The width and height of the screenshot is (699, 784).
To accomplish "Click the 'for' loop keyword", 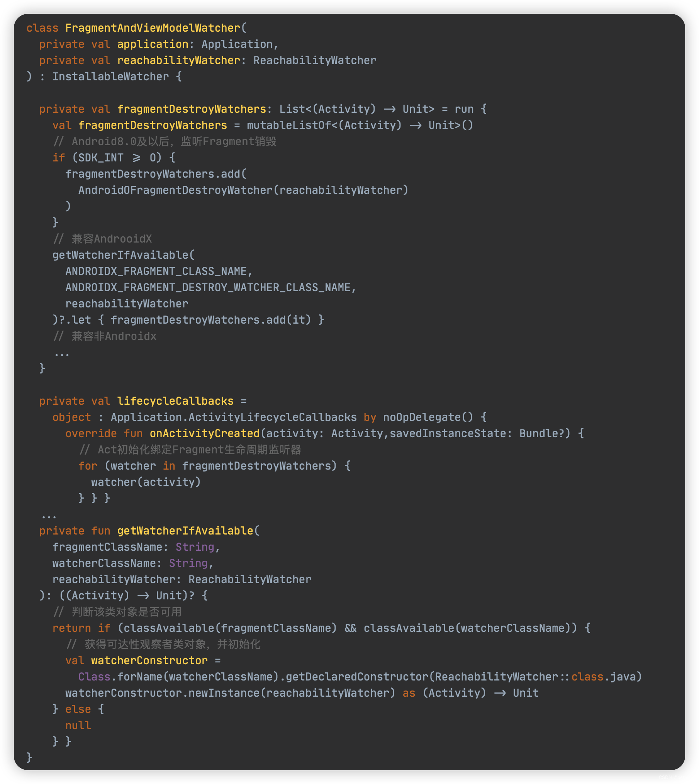I will [88, 466].
